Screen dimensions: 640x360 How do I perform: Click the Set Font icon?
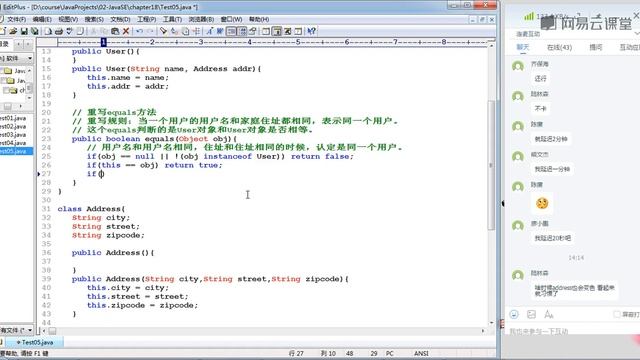(209, 31)
